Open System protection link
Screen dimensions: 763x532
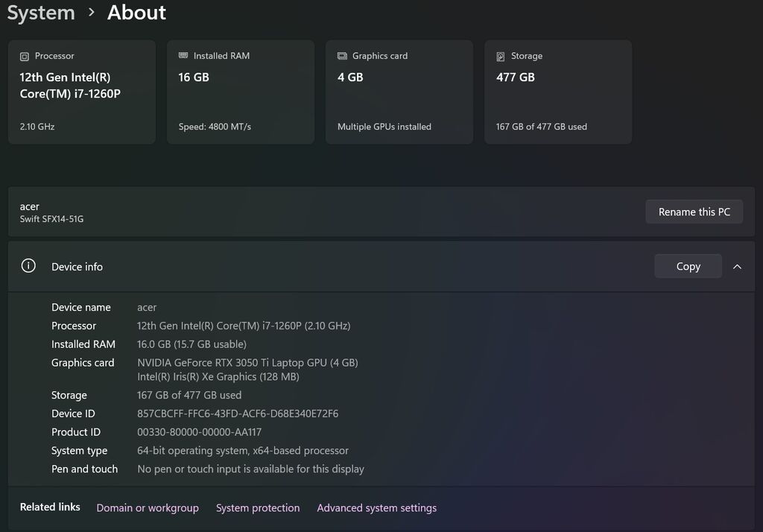[258, 507]
